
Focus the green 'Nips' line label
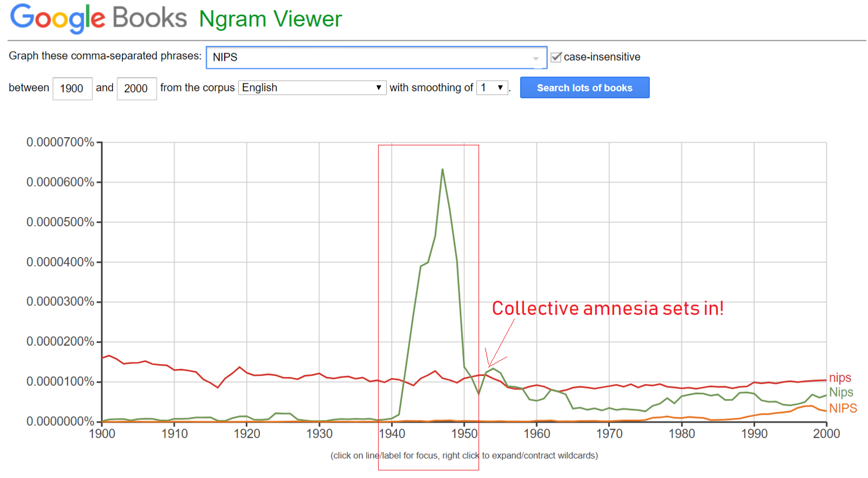pyautogui.click(x=841, y=392)
